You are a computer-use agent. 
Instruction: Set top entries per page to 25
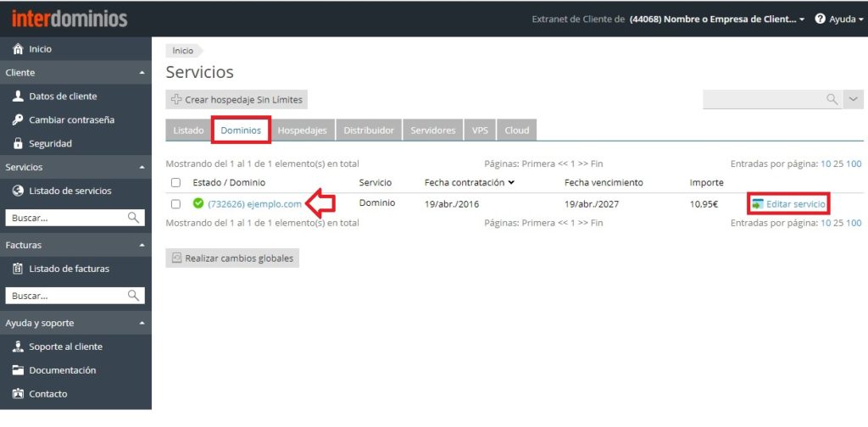tap(837, 164)
